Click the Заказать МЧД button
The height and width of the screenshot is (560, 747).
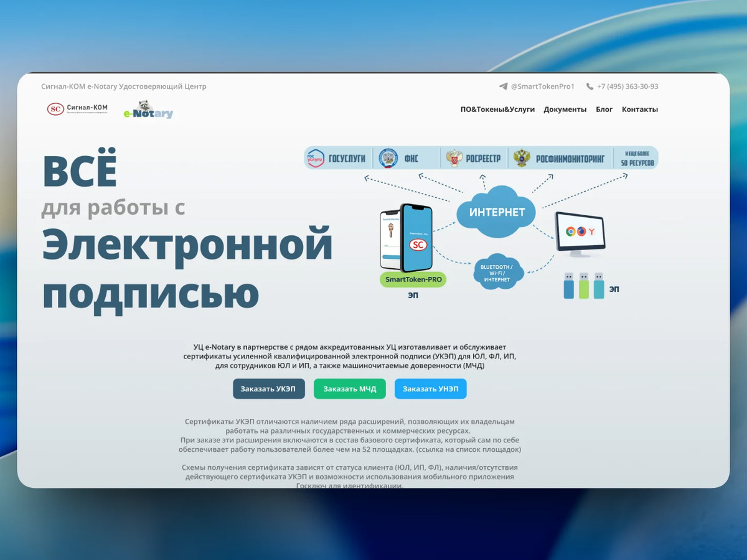tap(350, 389)
